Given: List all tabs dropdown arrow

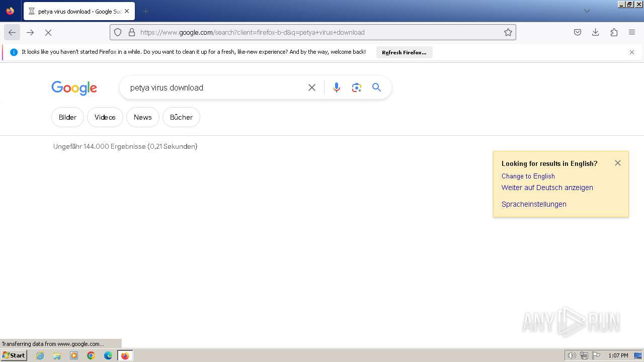Looking at the screenshot, I should click(587, 11).
